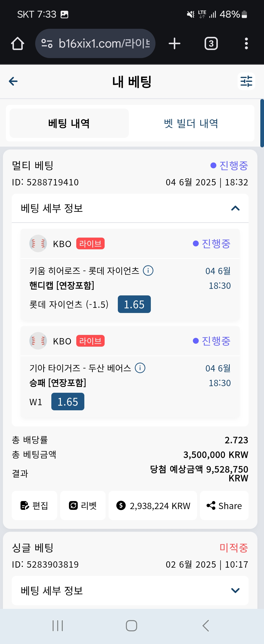Viewport: 264px width, 644px height.
Task: Tap the back arrow beside 내 베팅
Action: [13, 81]
